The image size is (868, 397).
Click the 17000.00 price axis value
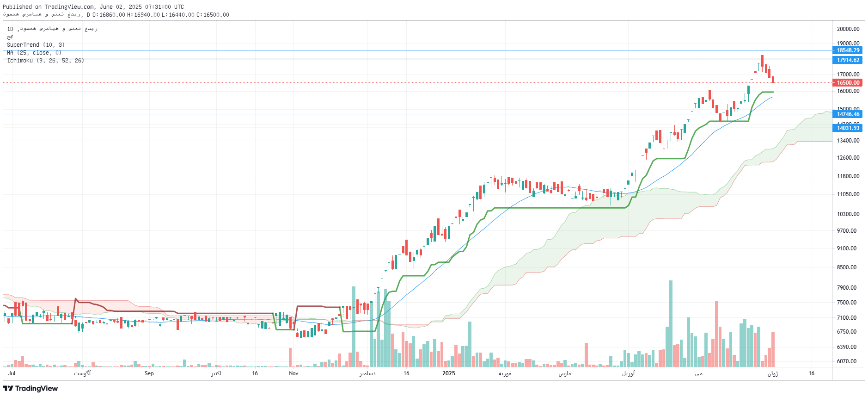point(848,74)
